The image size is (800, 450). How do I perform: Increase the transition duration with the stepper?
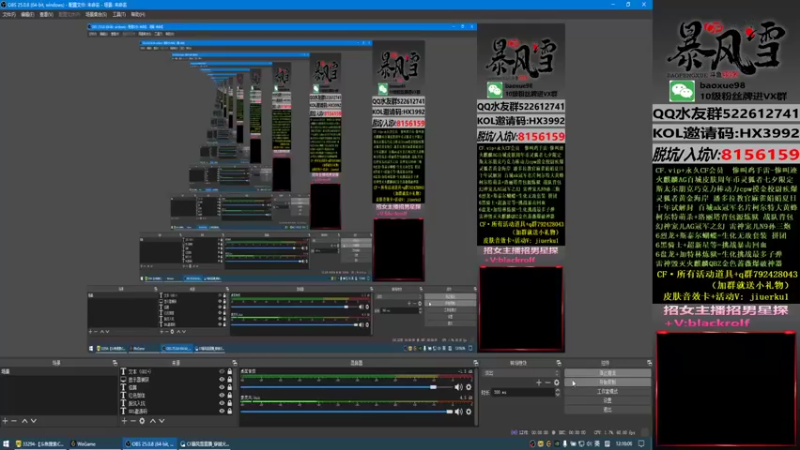tap(557, 391)
